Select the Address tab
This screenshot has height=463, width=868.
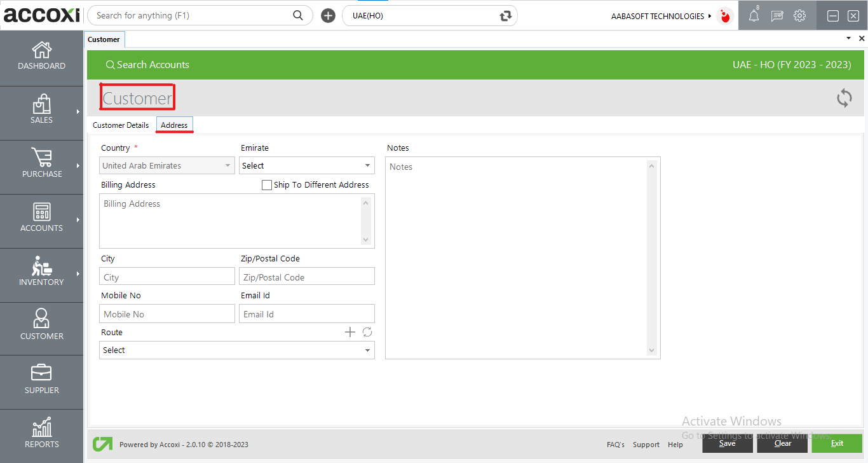click(174, 125)
